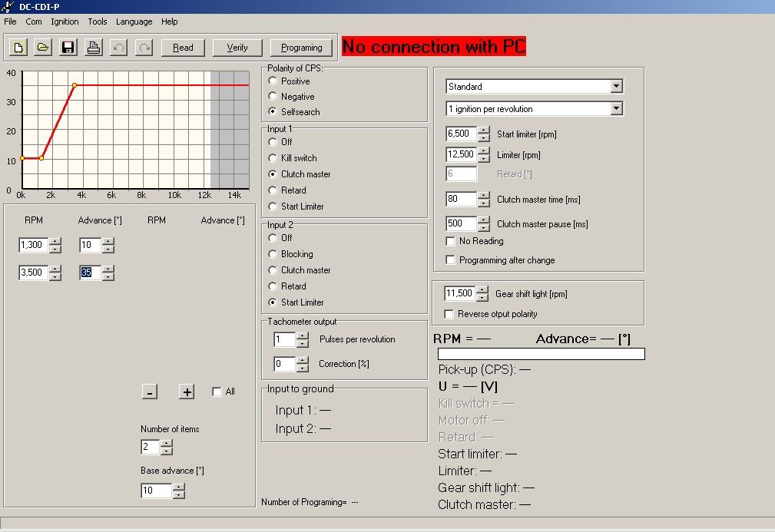Select Negative polarity of CPS
Image resolution: width=775 pixels, height=532 pixels.
click(x=273, y=96)
